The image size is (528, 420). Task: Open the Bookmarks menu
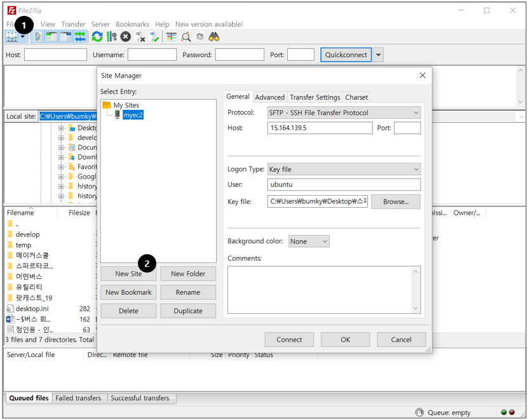132,24
